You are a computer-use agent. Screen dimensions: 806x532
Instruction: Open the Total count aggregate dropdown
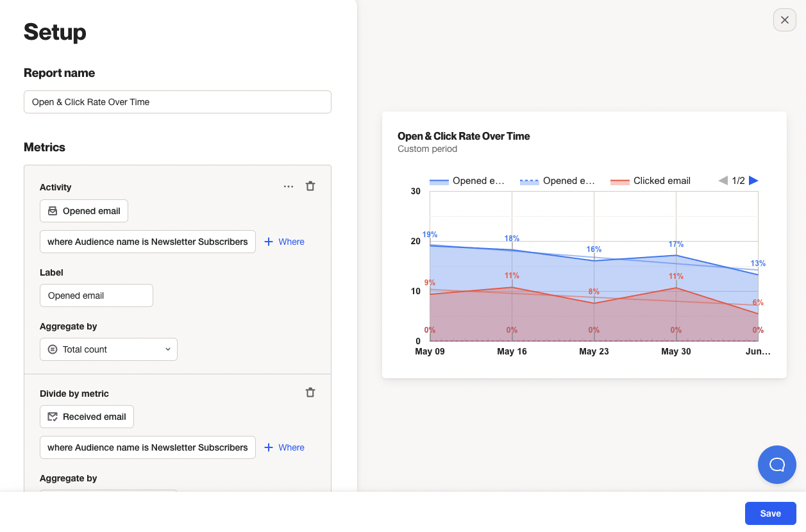(x=108, y=349)
